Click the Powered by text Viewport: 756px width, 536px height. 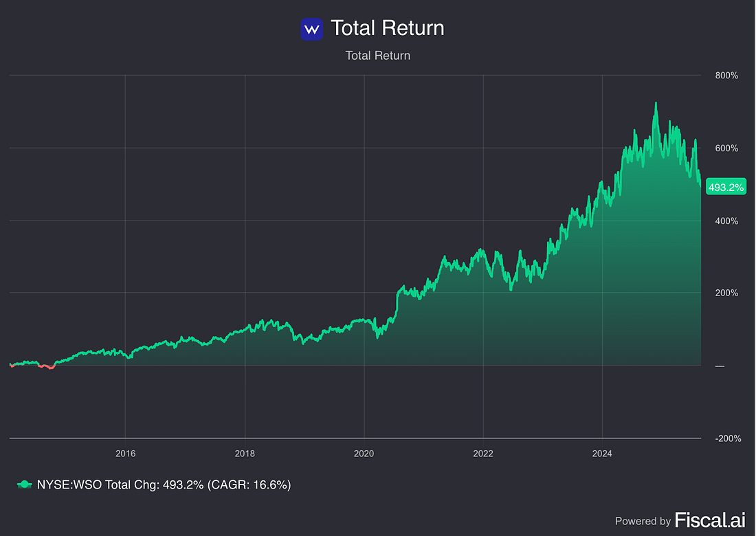coord(643,521)
